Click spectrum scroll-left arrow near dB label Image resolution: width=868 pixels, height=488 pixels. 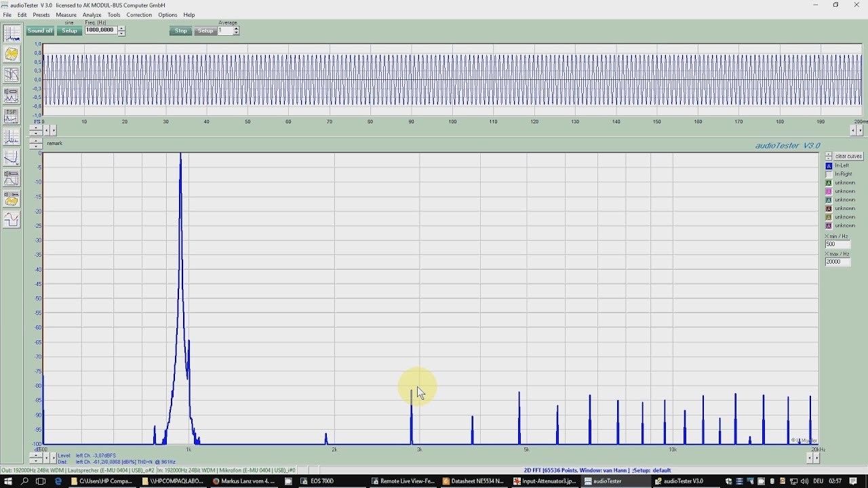(47, 458)
